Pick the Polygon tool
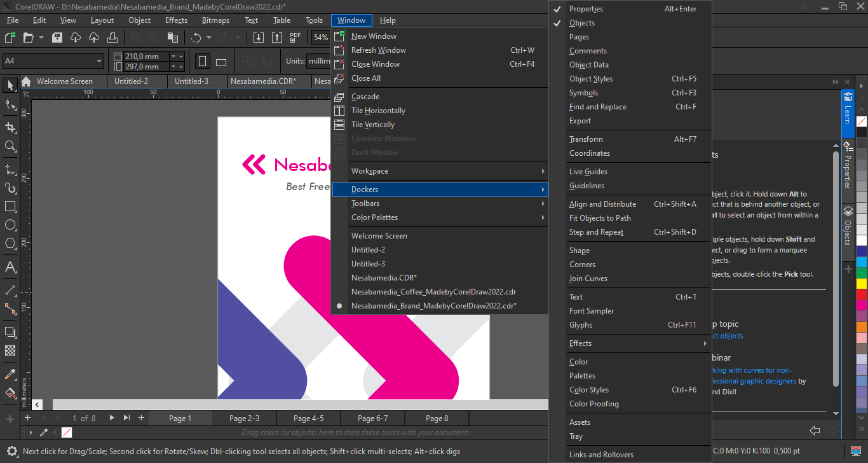This screenshot has height=463, width=868. [10, 244]
